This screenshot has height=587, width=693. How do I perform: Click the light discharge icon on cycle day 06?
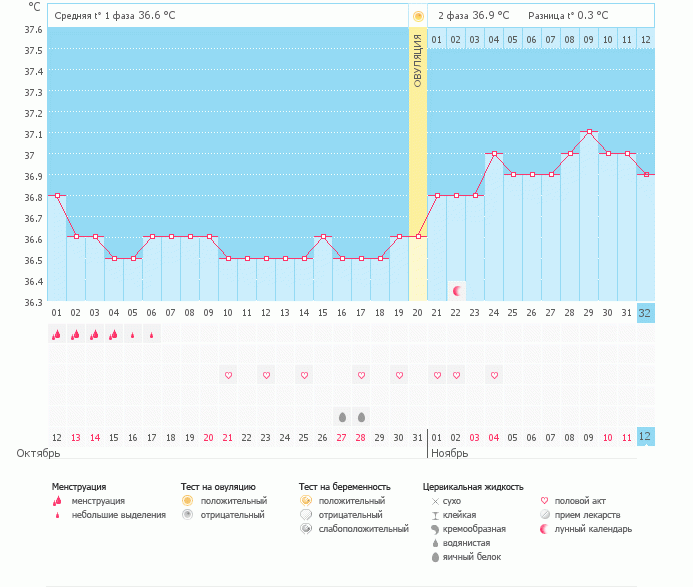151,335
